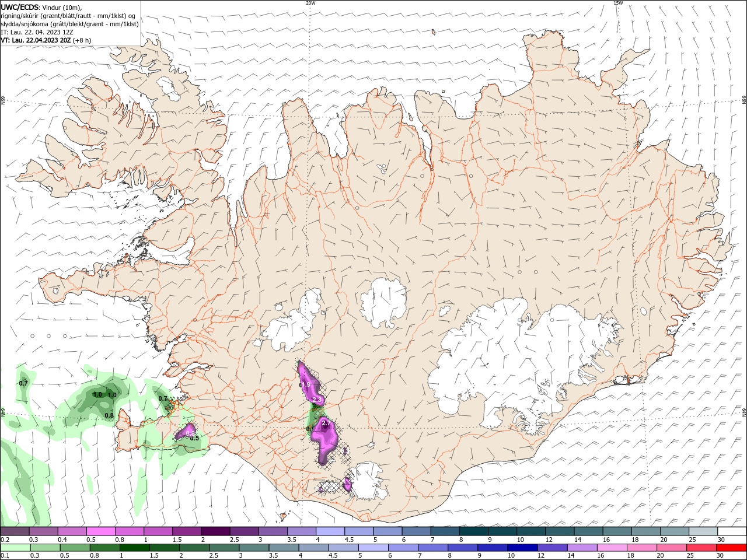Click the 0.4 label in the snow legend
Screen dimensions: 747x560
tap(62, 540)
